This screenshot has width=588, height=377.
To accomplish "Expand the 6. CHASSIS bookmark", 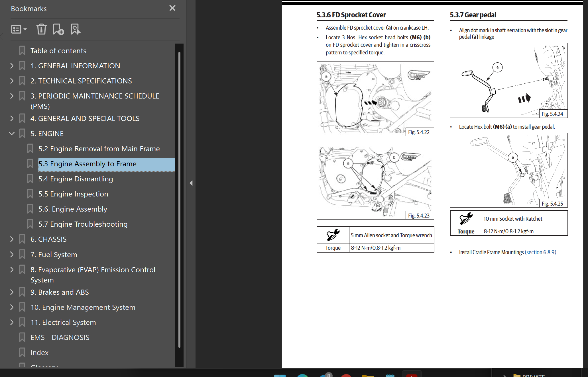I will (x=12, y=239).
